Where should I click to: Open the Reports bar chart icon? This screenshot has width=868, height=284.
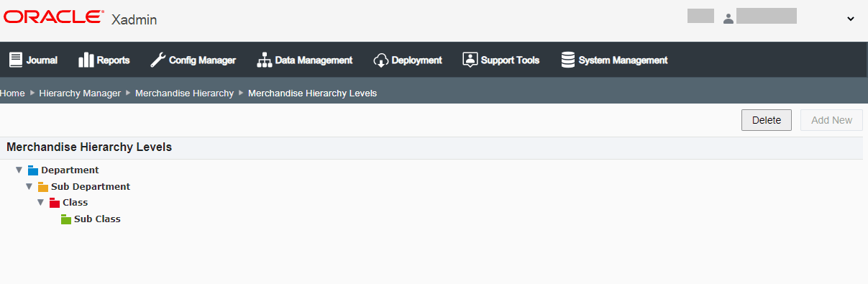[x=86, y=60]
